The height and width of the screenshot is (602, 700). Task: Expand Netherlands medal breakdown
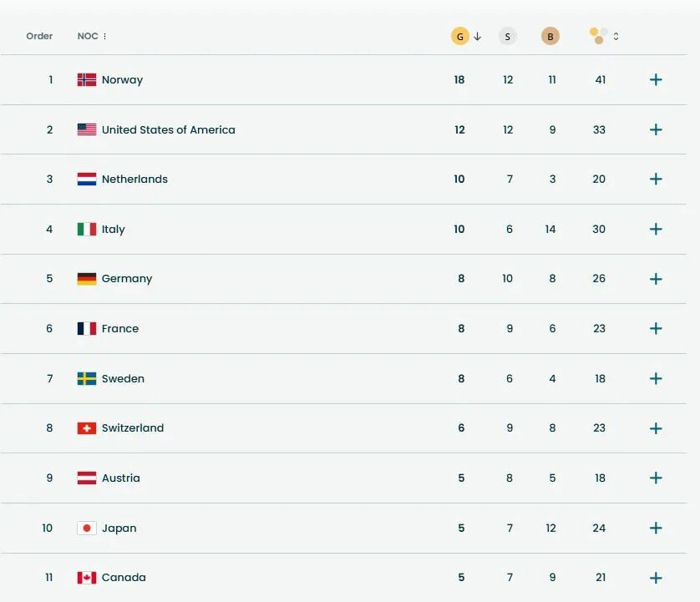point(656,180)
